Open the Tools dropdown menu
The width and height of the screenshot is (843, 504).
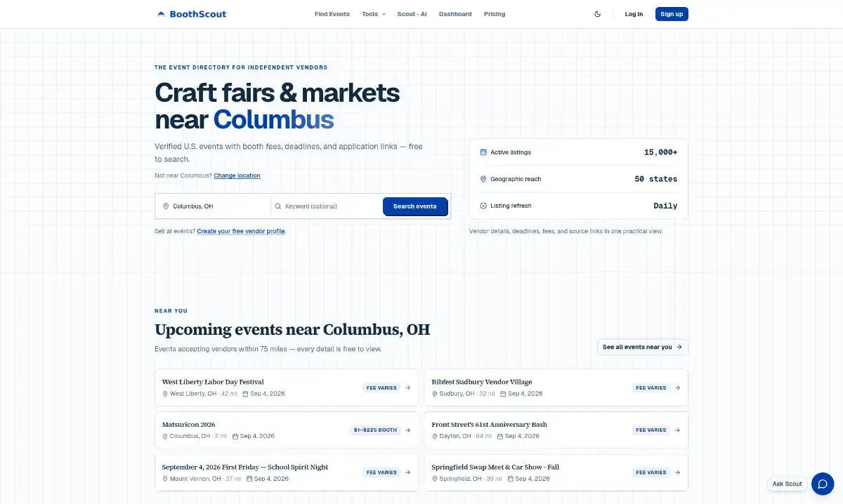click(374, 14)
